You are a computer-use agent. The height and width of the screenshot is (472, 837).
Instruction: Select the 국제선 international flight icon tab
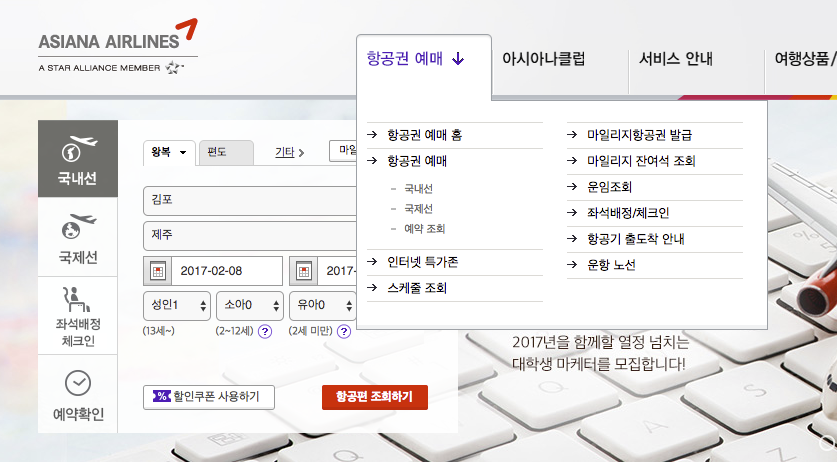click(78, 237)
